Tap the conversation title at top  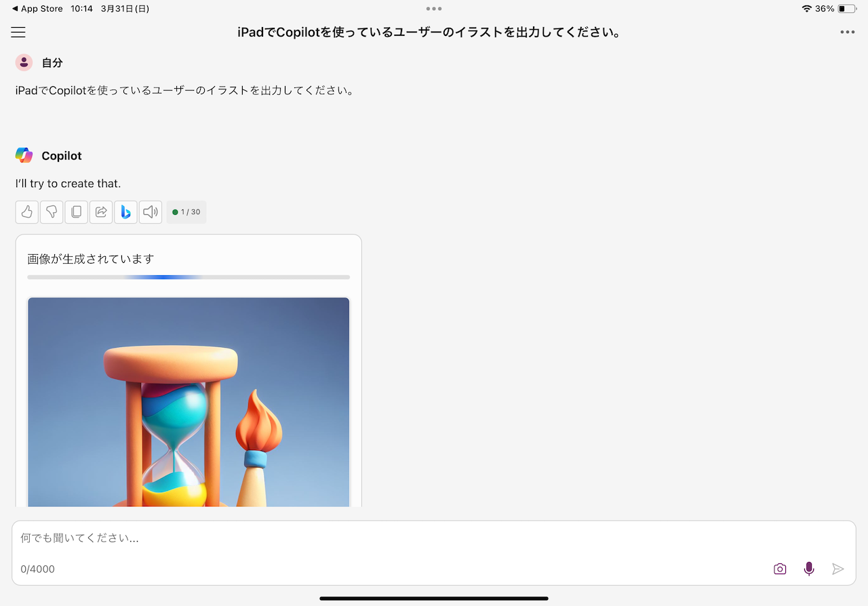click(429, 33)
